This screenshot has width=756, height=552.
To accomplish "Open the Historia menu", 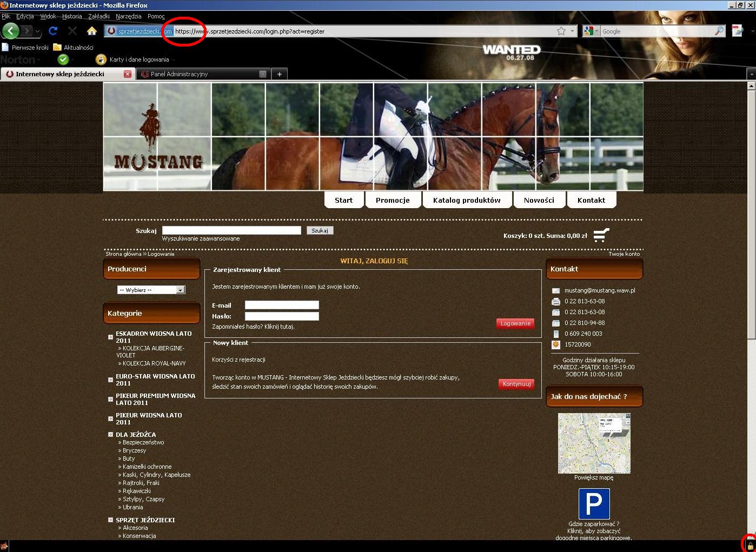I will tap(72, 16).
